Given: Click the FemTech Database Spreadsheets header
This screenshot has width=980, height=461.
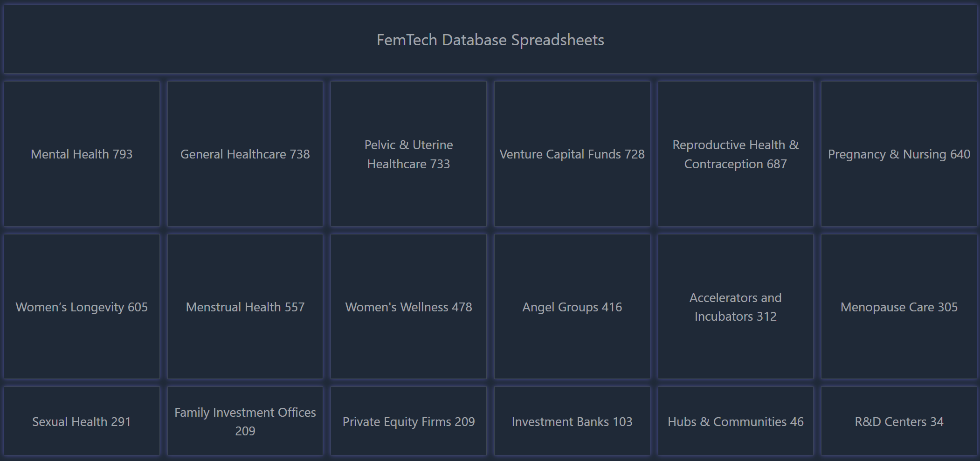Looking at the screenshot, I should 490,40.
